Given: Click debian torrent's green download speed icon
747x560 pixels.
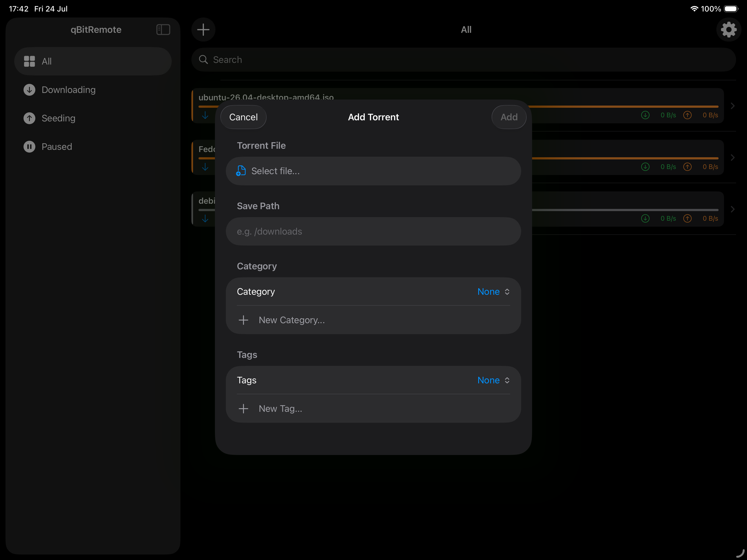Looking at the screenshot, I should tap(645, 218).
